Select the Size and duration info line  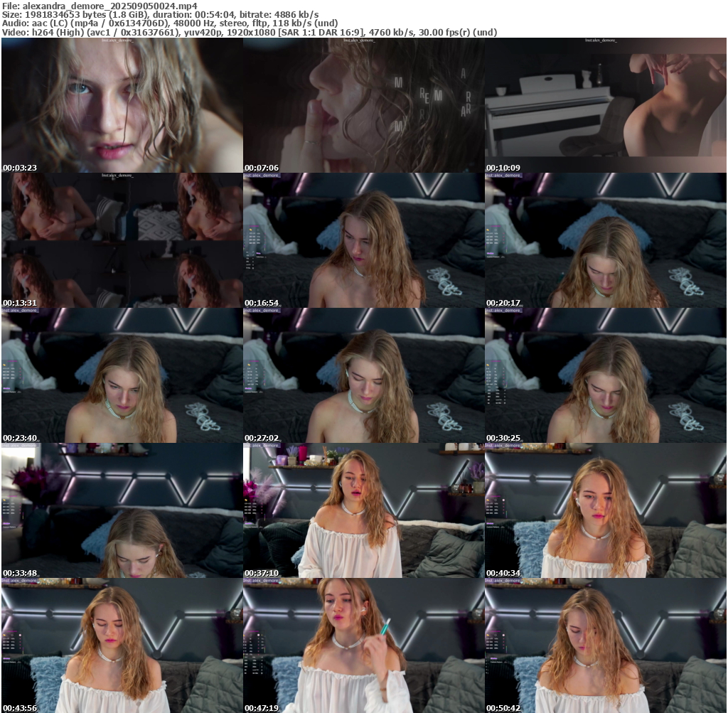coord(161,14)
